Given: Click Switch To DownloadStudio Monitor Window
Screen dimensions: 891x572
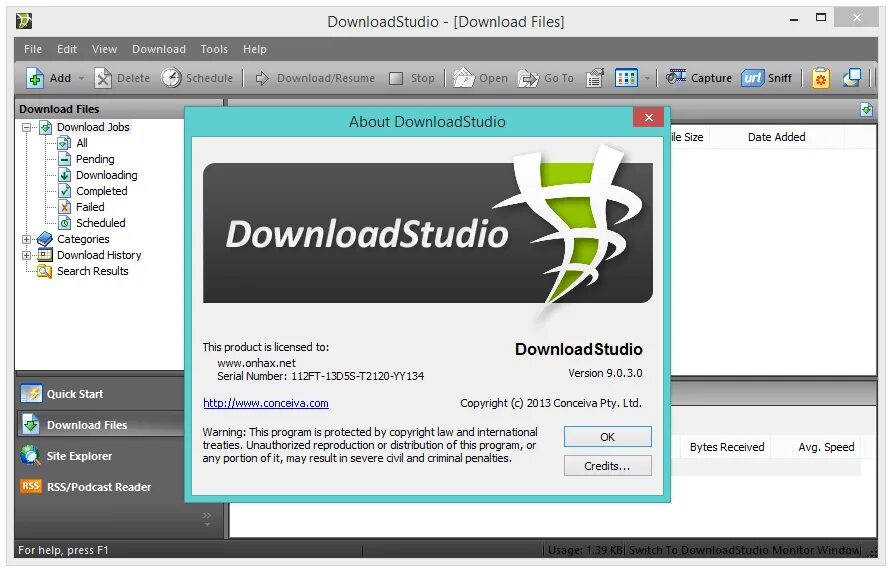Looking at the screenshot, I should point(744,550).
